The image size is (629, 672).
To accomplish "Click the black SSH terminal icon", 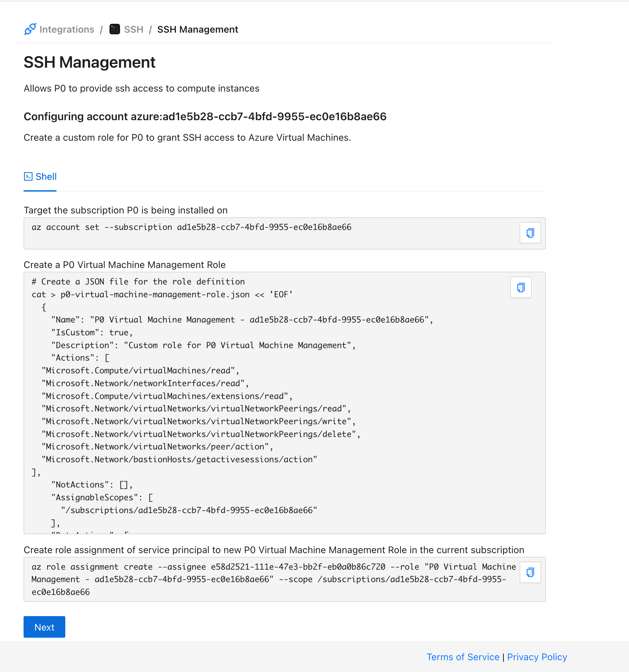I will [x=114, y=29].
